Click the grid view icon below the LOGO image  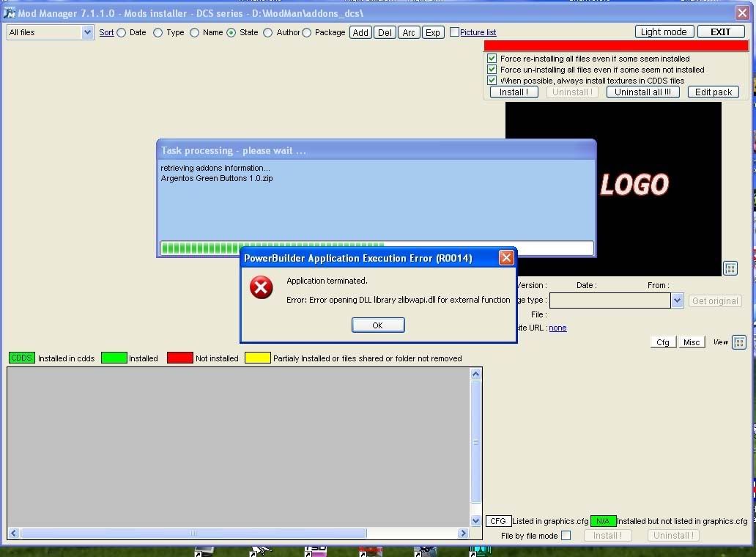pyautogui.click(x=730, y=268)
